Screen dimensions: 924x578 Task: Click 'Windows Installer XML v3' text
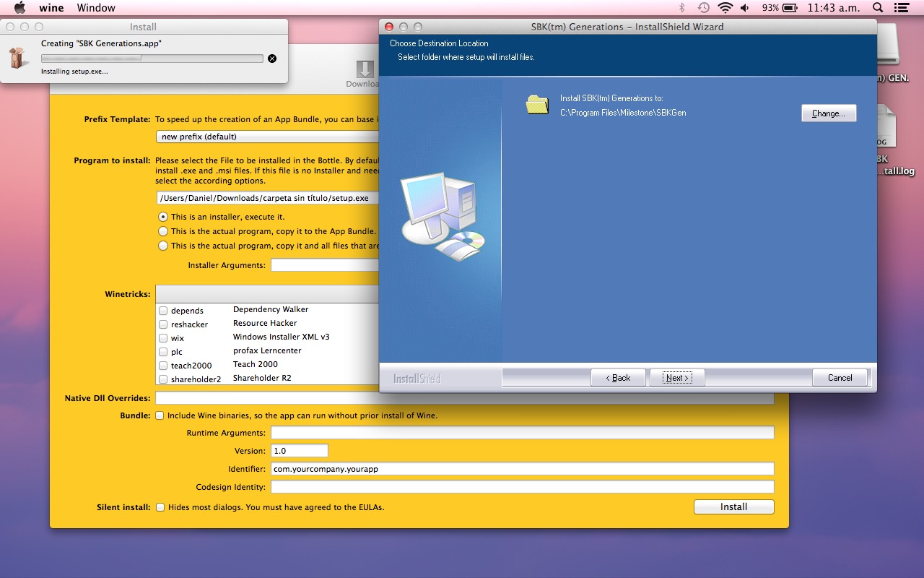tap(282, 337)
